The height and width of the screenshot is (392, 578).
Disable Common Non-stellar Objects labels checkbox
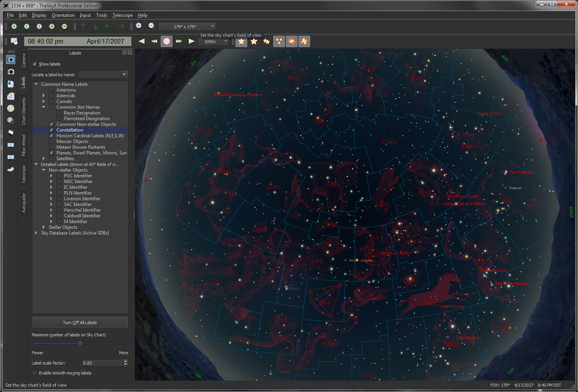51,124
